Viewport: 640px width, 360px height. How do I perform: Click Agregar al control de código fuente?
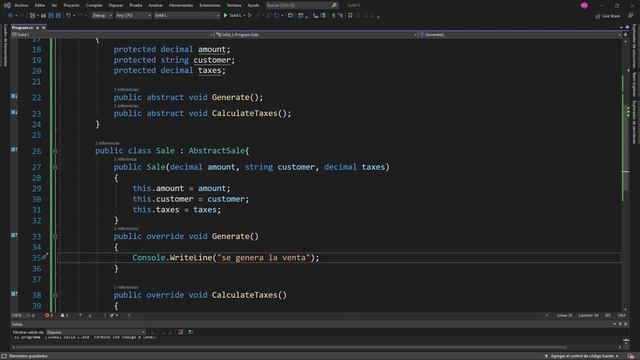[x=581, y=356]
